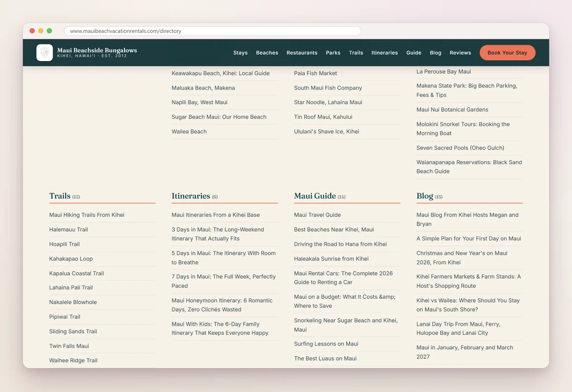Open 7 Days in Maui itinerary link
Screen dimensions: 572x392
(x=224, y=281)
